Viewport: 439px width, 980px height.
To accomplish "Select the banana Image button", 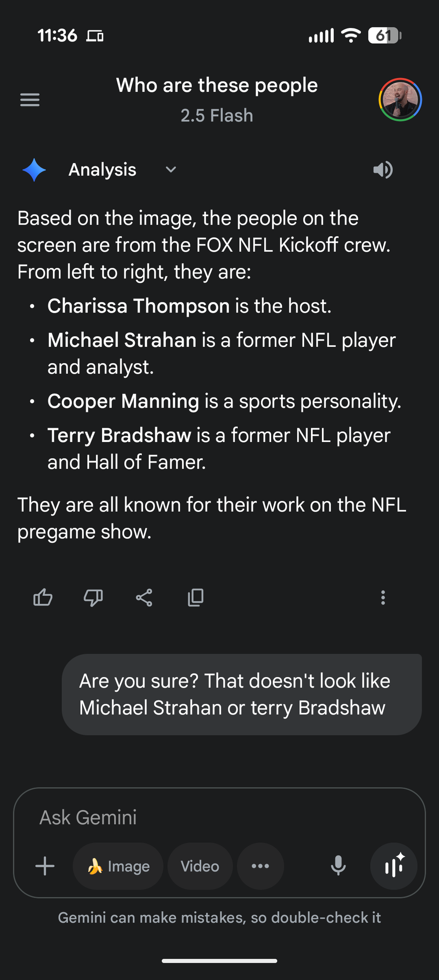I will [x=118, y=866].
